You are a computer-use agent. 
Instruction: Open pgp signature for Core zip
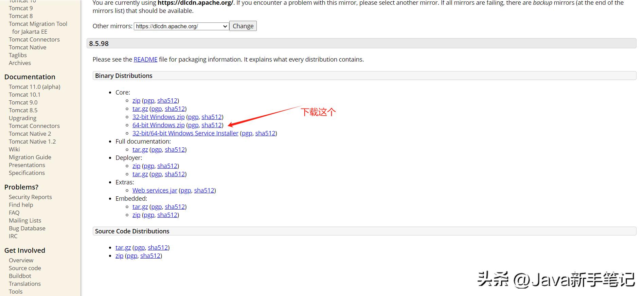point(149,101)
